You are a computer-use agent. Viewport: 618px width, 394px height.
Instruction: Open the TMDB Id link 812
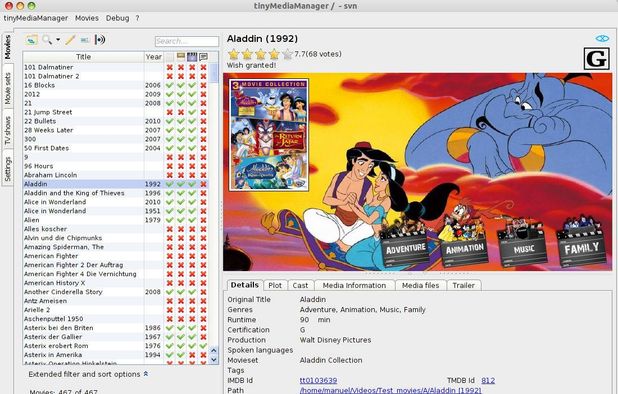click(488, 380)
